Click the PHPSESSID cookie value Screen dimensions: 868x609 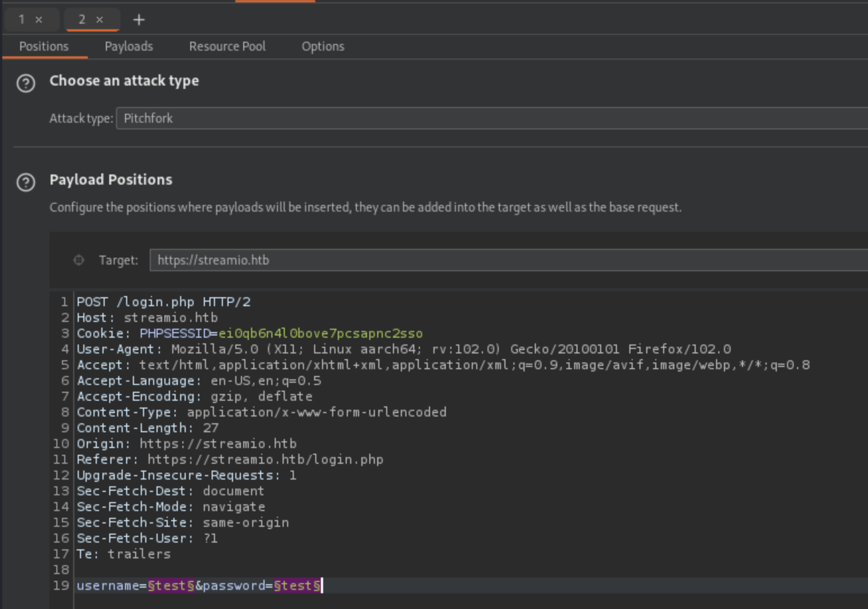[320, 333]
